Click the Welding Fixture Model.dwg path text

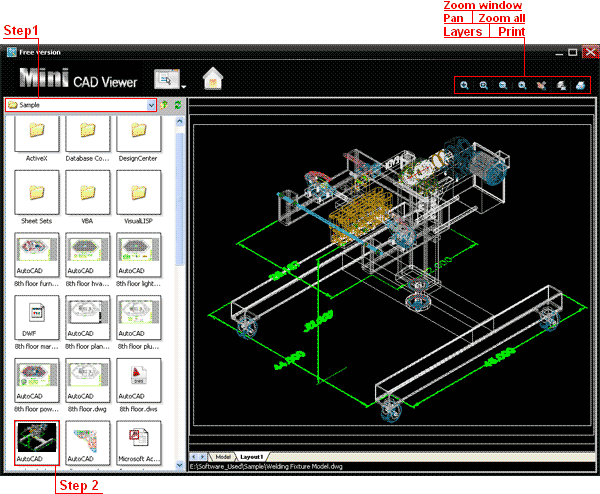(x=266, y=466)
